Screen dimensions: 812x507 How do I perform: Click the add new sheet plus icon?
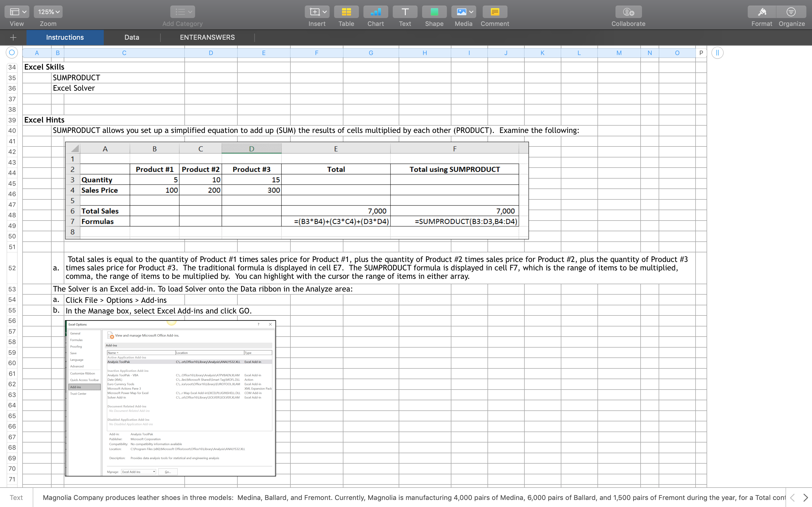point(13,37)
